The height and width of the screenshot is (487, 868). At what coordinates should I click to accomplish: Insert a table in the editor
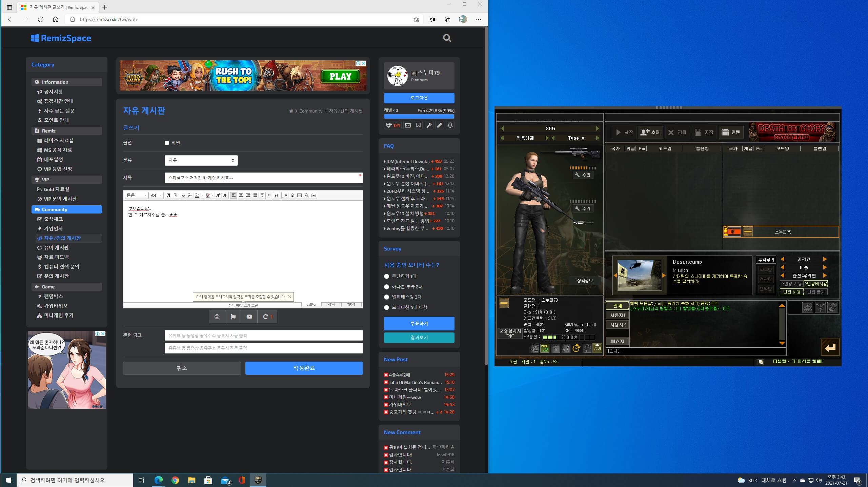(x=299, y=195)
